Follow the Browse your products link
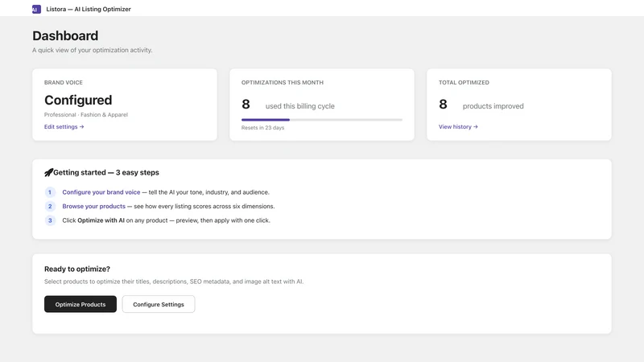 (x=93, y=206)
